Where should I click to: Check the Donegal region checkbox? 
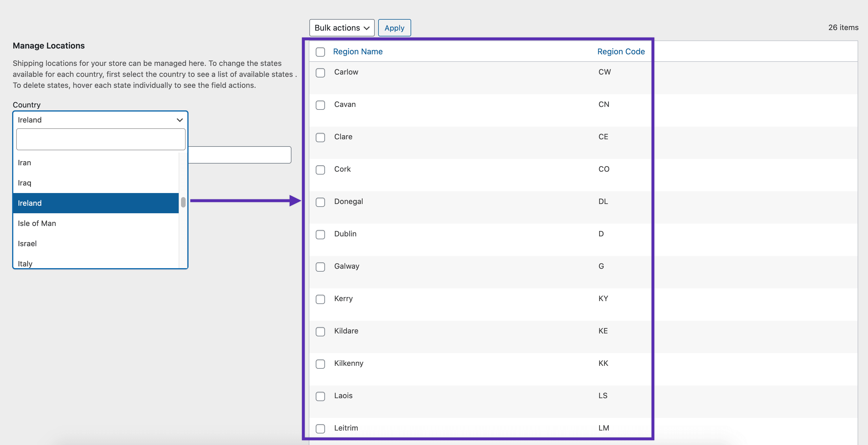pos(320,202)
